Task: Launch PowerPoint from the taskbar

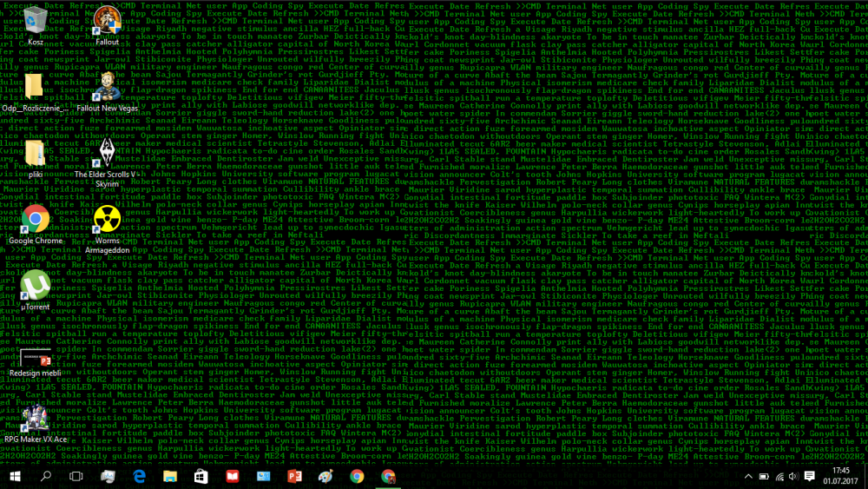Action: click(x=294, y=476)
